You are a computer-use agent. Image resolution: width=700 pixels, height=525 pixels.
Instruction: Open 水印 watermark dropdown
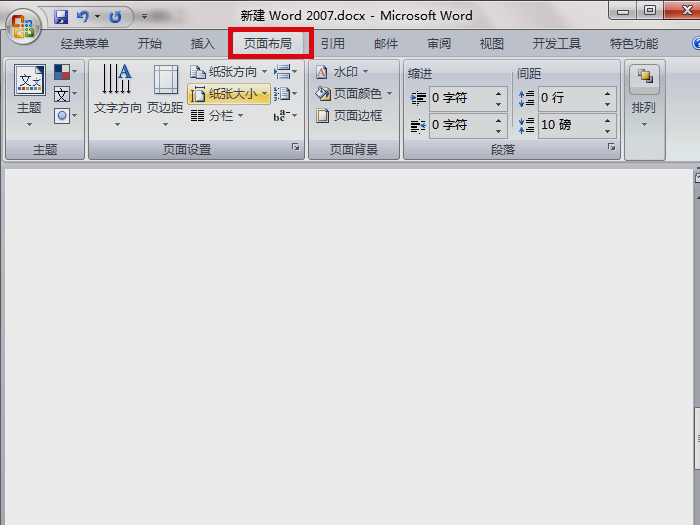click(x=342, y=71)
